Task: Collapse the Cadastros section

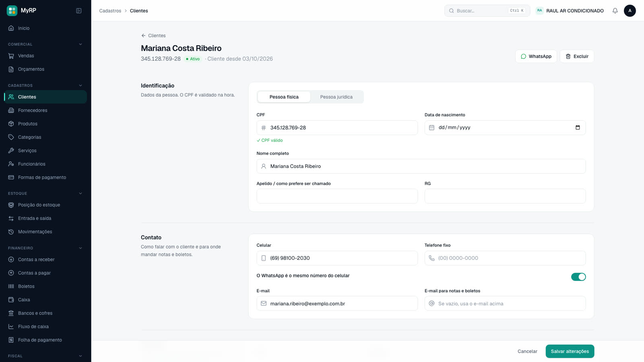Action: click(80, 85)
